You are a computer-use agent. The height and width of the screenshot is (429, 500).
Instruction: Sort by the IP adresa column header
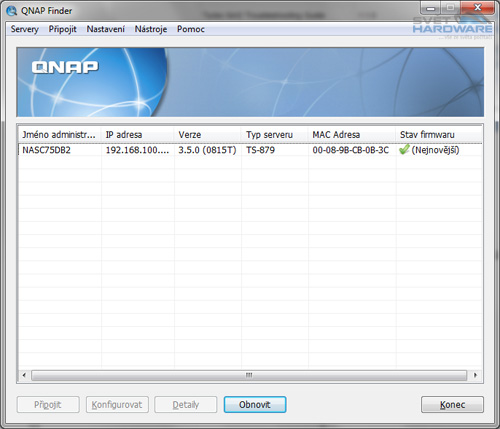coord(138,135)
